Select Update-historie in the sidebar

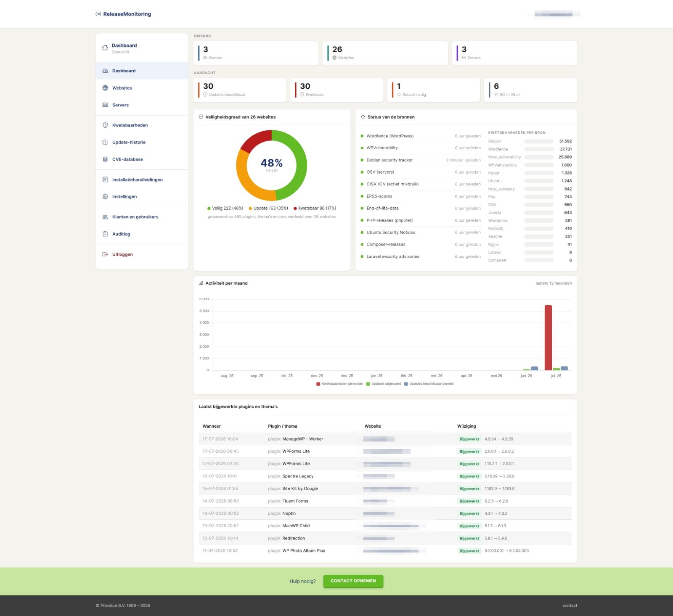pyautogui.click(x=142, y=142)
